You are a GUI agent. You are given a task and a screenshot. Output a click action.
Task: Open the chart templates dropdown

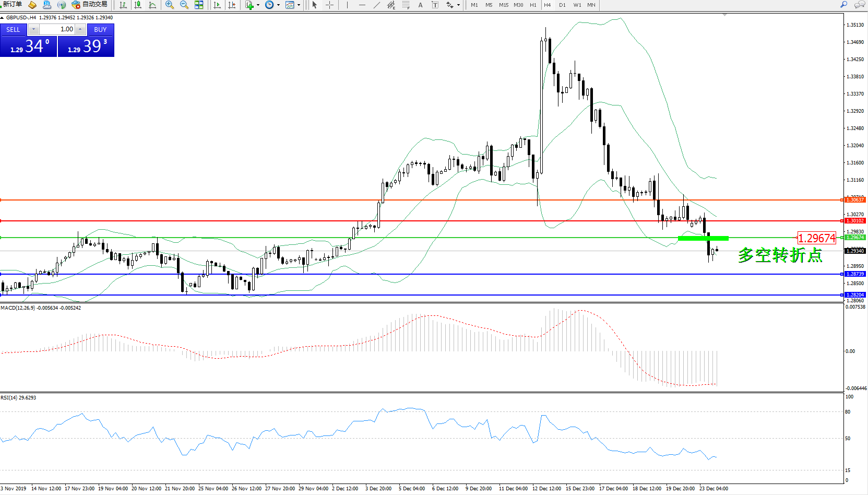pos(299,5)
